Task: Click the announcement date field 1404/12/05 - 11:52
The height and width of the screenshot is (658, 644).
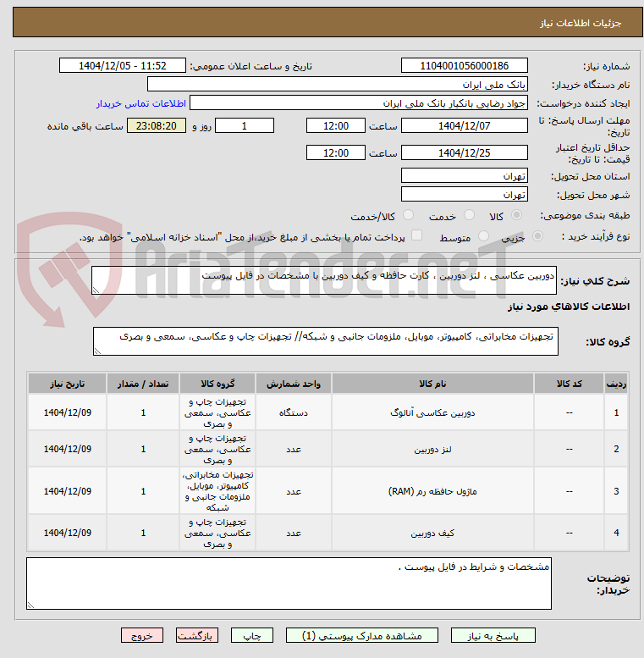Action: pyautogui.click(x=123, y=65)
